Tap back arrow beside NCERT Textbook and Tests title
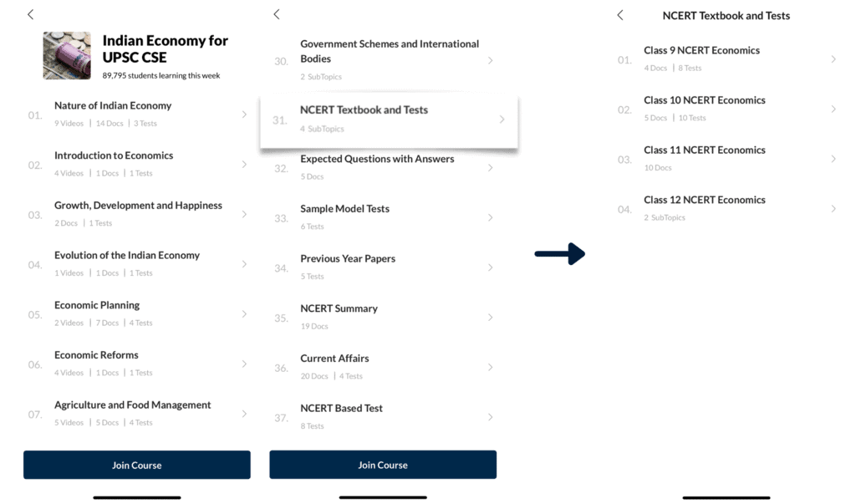The image size is (856, 504). 620,15
